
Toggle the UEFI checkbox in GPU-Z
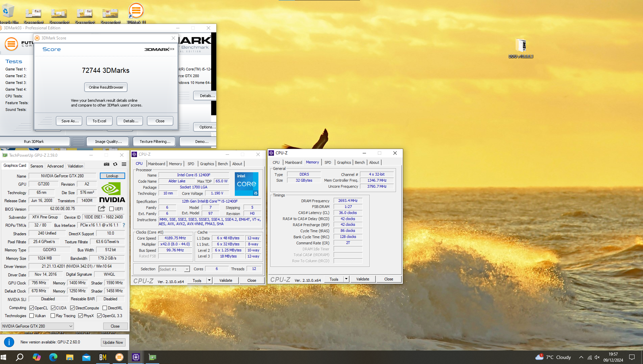pos(111,209)
